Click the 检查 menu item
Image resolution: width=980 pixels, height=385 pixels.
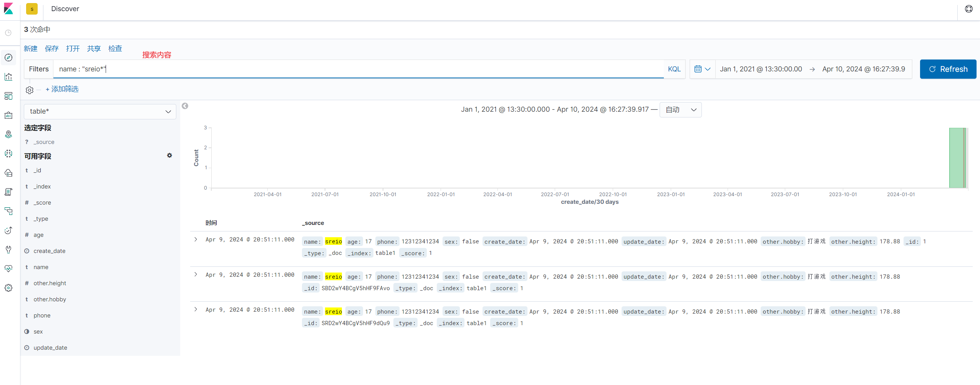click(x=115, y=49)
